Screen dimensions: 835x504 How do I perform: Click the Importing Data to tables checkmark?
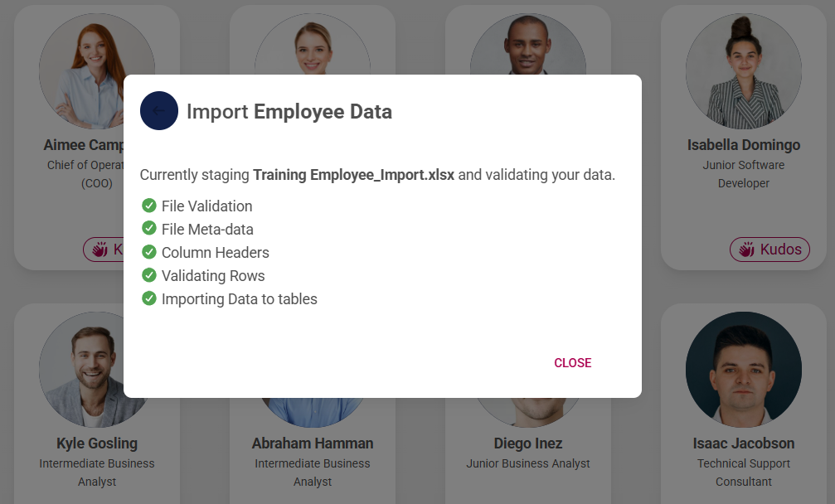pyautogui.click(x=150, y=298)
